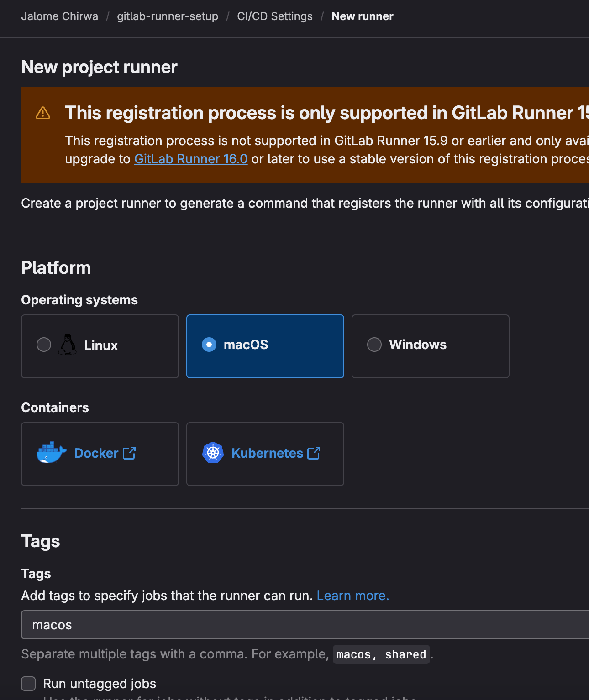Click the Platform section heading
The width and height of the screenshot is (589, 700).
click(x=56, y=268)
